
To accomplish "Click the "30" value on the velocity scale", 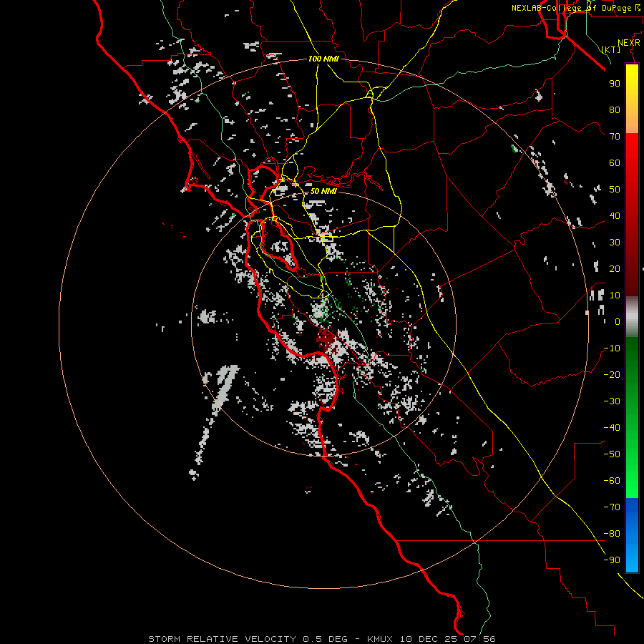I will tap(615, 243).
